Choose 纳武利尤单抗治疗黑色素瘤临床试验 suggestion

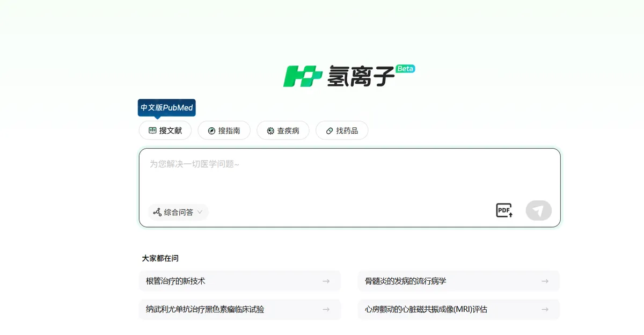(205, 309)
